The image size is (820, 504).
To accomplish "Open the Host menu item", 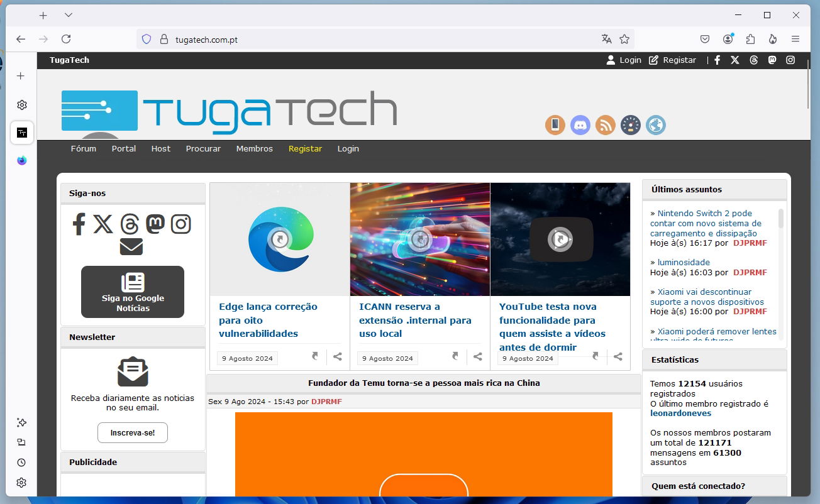I will [161, 149].
